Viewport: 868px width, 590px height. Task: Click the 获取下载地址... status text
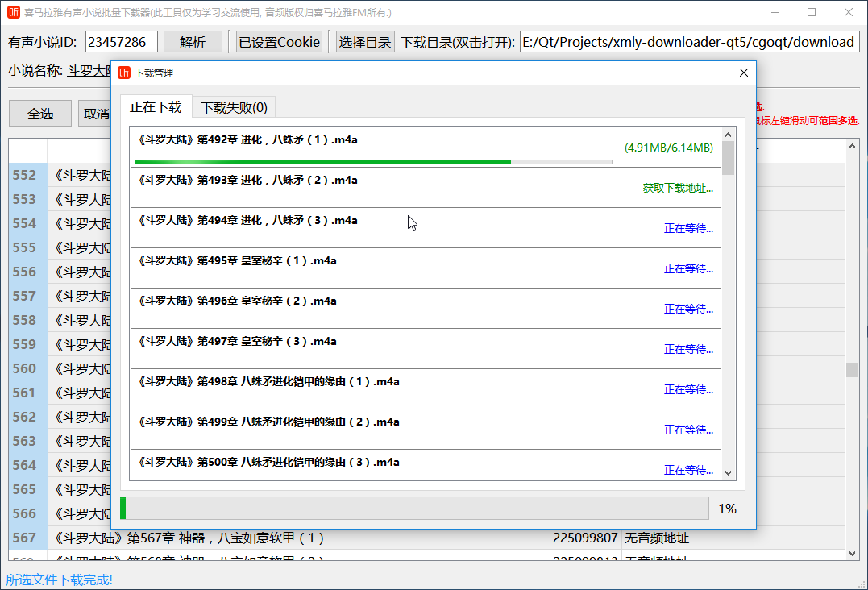(x=678, y=188)
